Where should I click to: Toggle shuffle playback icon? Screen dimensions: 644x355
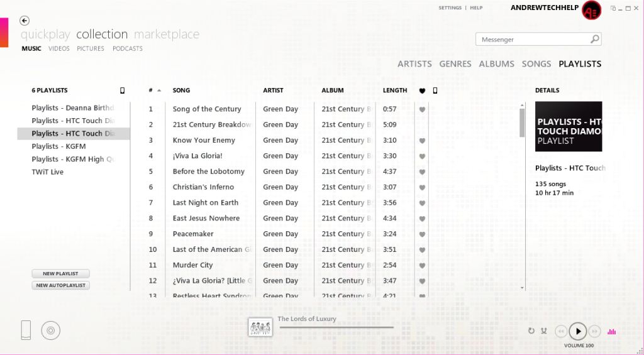coord(544,330)
